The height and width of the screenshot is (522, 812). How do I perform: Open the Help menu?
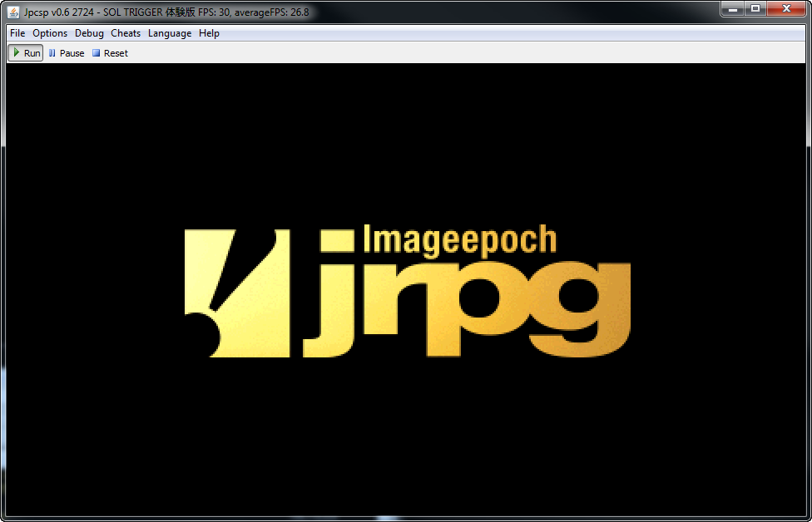click(x=209, y=33)
